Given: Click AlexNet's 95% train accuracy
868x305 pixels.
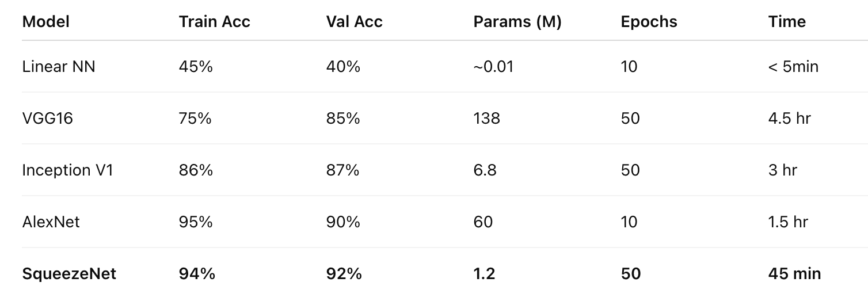Looking at the screenshot, I should [196, 222].
